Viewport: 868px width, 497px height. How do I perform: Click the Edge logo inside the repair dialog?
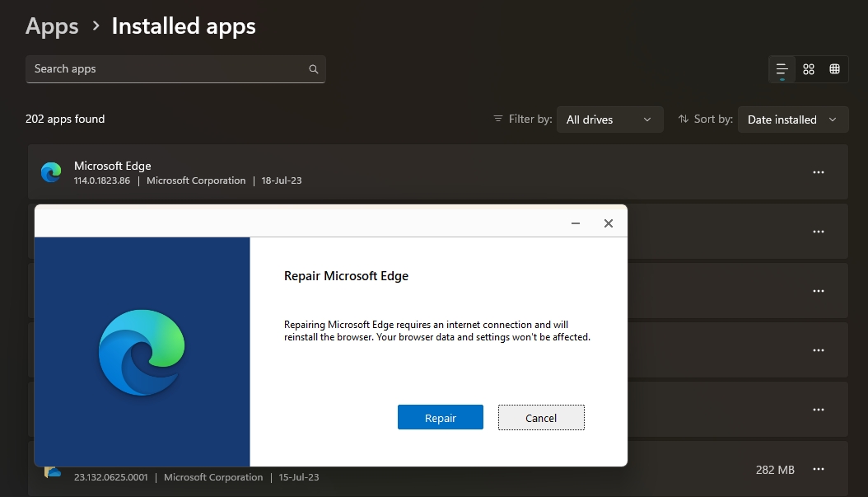[141, 351]
